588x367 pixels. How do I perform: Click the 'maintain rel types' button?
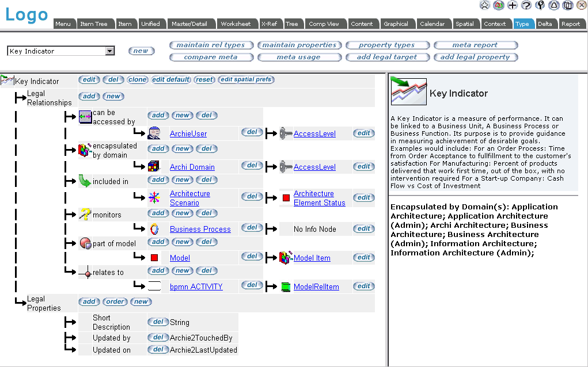[x=210, y=45]
